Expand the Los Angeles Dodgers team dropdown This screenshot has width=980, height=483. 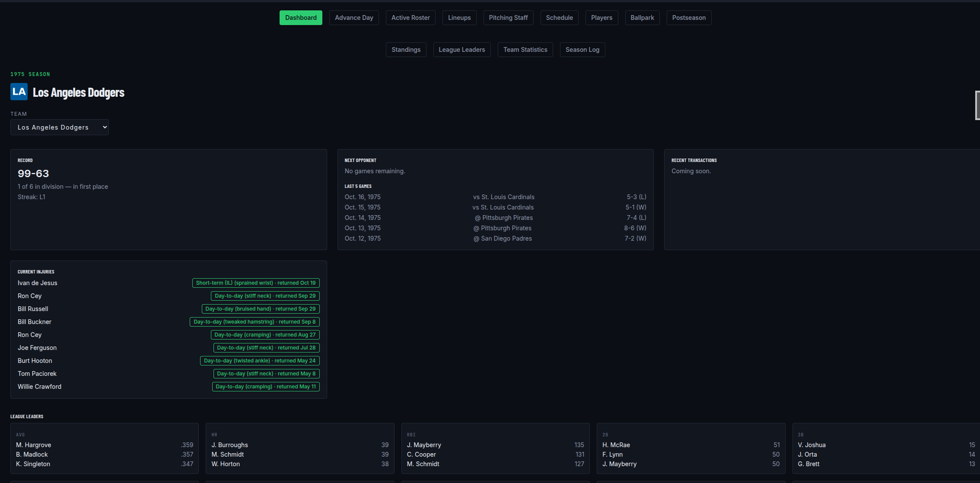tap(60, 127)
